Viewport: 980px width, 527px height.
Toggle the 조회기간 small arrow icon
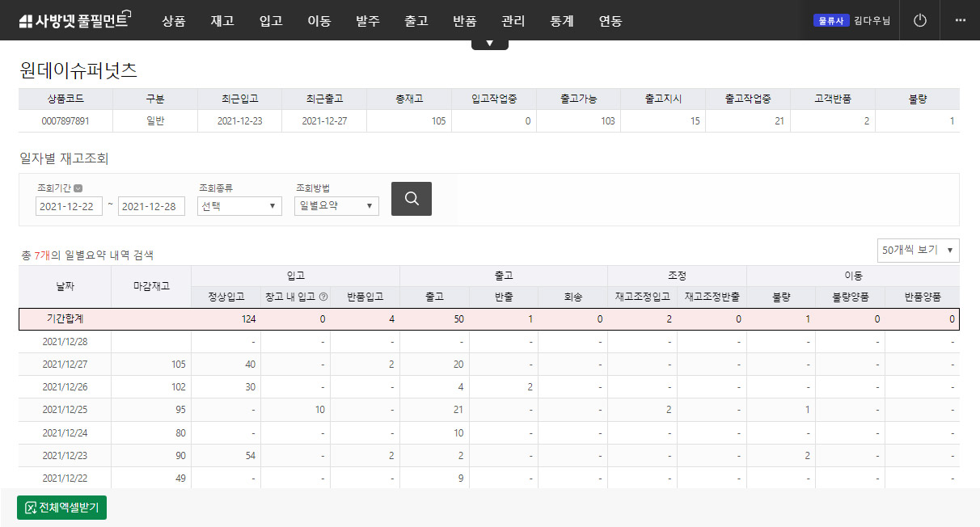coord(78,188)
